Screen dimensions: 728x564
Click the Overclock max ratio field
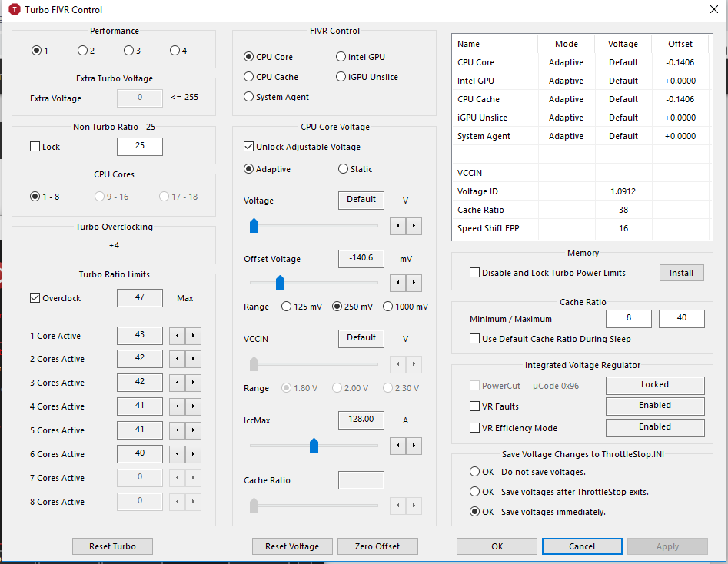click(140, 297)
